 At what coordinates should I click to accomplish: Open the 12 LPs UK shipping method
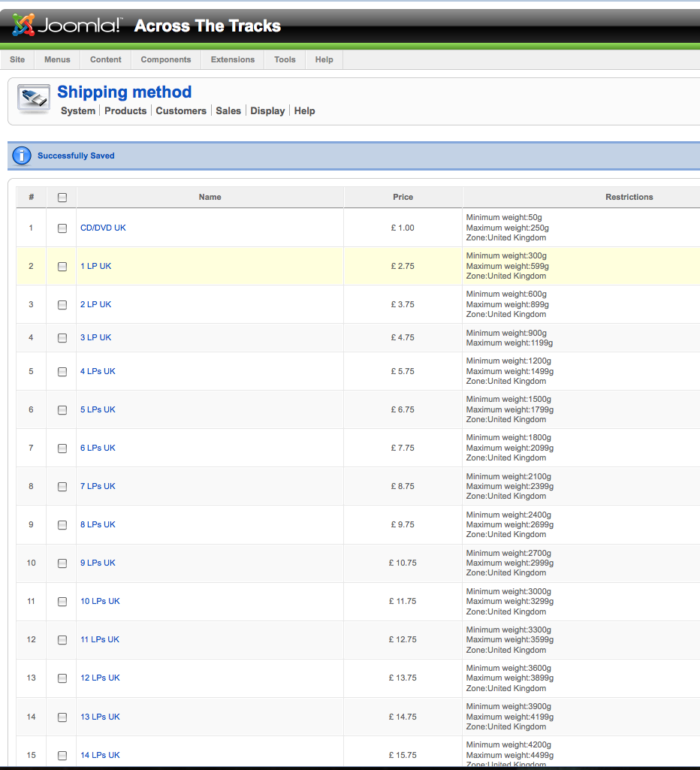(x=100, y=678)
